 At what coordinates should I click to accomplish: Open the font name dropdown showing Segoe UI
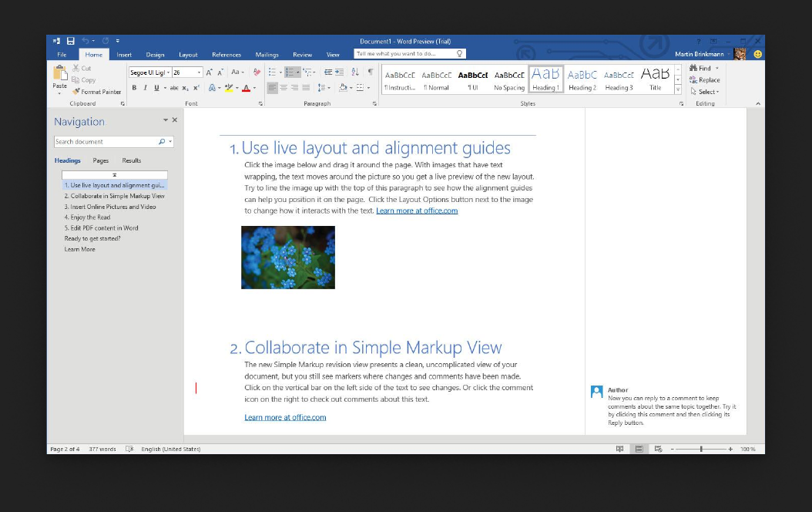[x=168, y=72]
